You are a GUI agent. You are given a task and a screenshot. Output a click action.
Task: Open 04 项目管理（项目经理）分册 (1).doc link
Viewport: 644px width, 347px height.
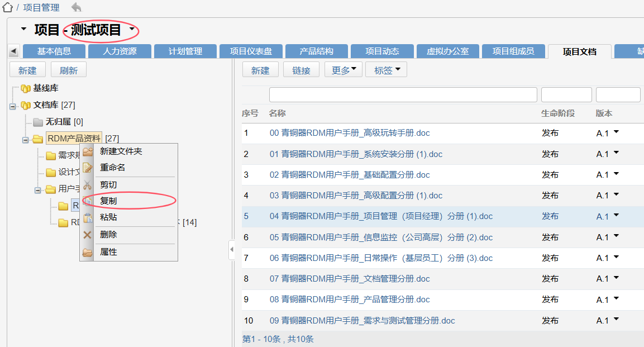pyautogui.click(x=381, y=216)
